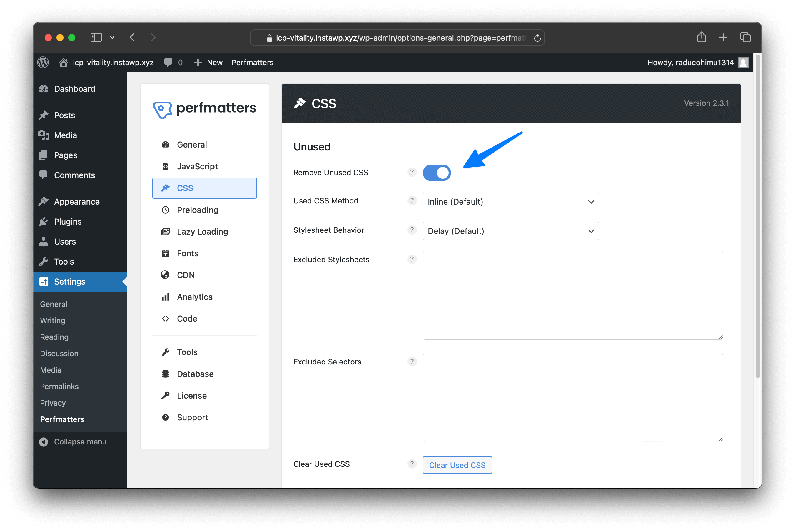This screenshot has height=532, width=795.
Task: Open the JavaScript tab in Perfmatters
Action: [x=197, y=166]
